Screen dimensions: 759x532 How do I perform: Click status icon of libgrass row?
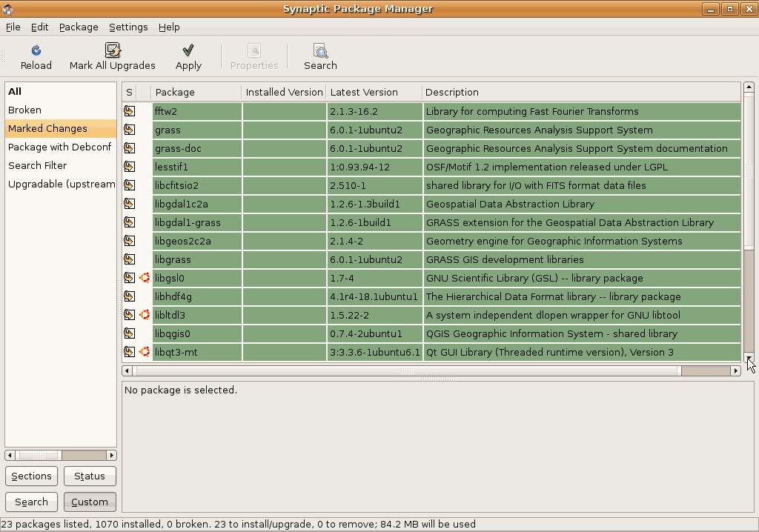coord(129,259)
